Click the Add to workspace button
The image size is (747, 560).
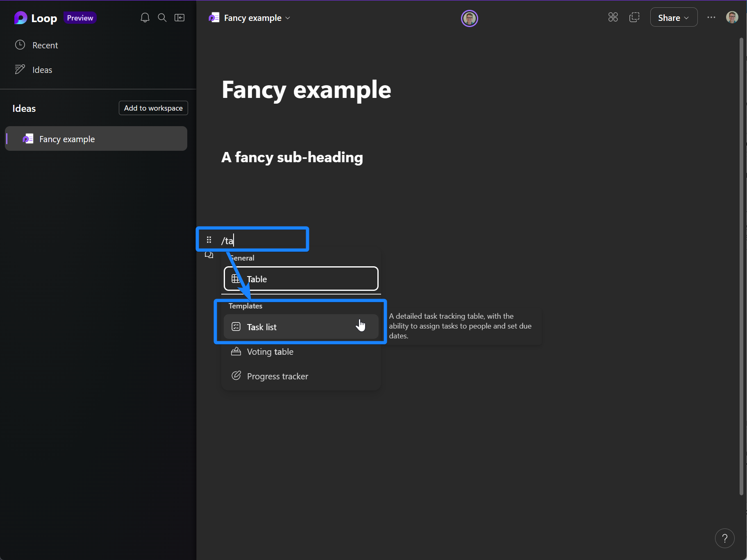coord(153,108)
